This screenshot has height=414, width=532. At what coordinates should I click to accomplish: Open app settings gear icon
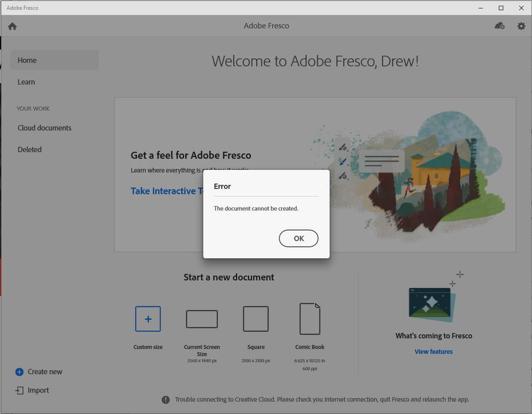(521, 26)
